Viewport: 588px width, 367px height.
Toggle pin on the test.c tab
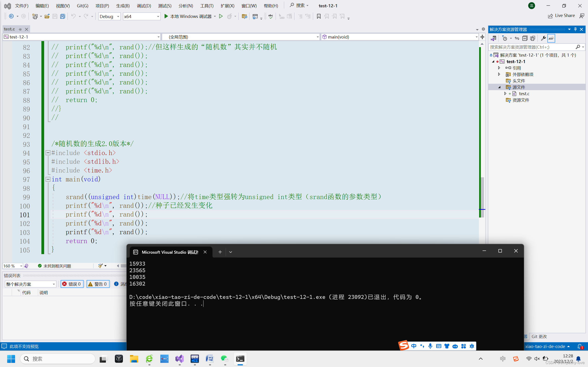click(x=20, y=29)
